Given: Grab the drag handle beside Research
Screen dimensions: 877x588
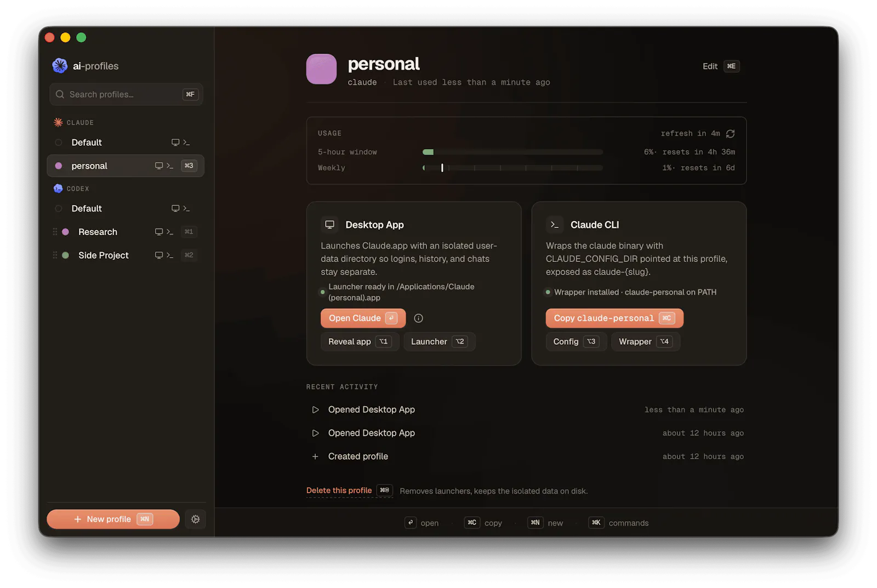Looking at the screenshot, I should [55, 232].
